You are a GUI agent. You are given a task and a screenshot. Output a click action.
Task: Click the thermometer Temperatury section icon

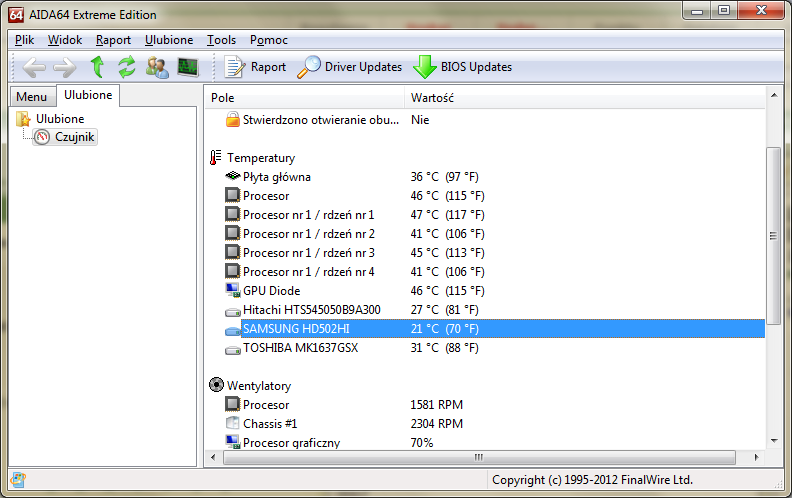[216, 158]
